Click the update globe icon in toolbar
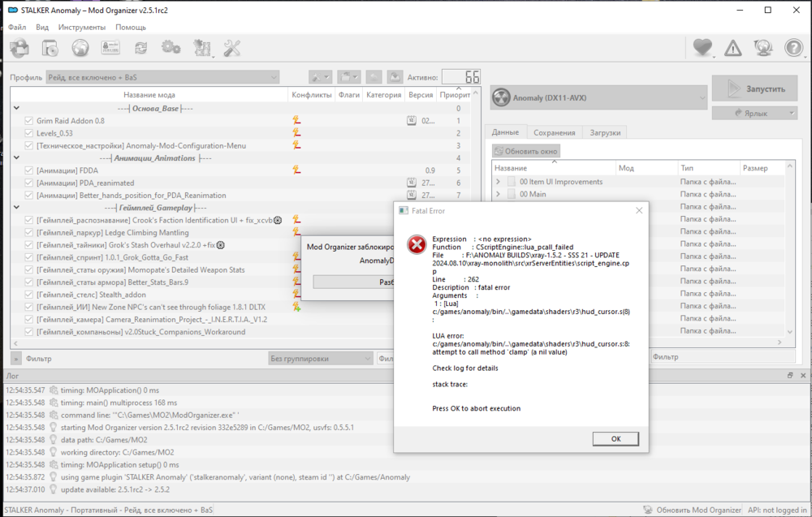 [x=763, y=48]
